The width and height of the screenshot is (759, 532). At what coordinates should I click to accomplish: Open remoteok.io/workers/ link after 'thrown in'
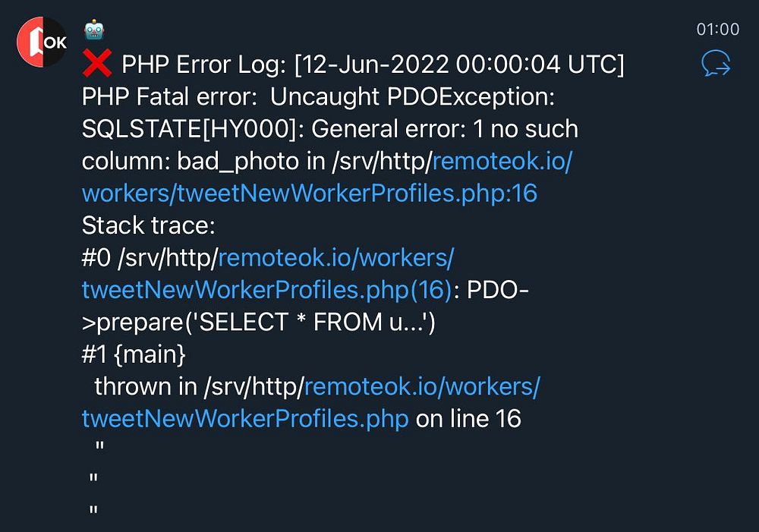pyautogui.click(x=421, y=386)
